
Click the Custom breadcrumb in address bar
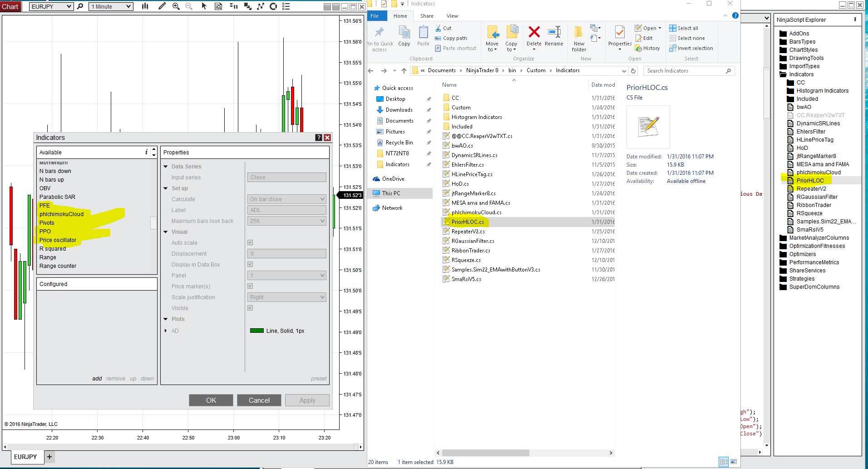point(536,70)
